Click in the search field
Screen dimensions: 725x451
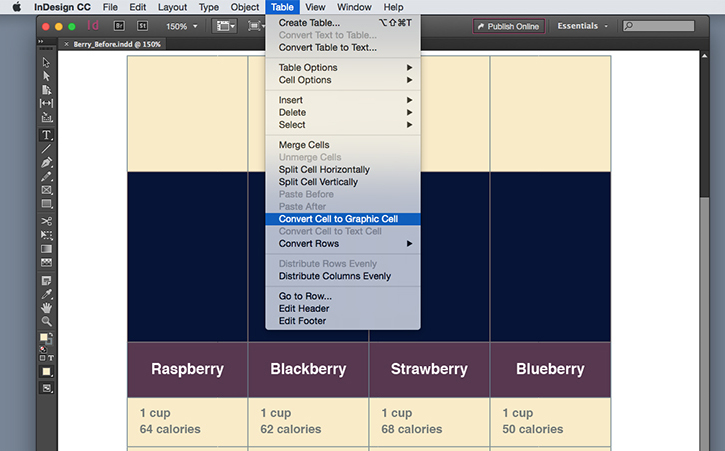[658, 26]
